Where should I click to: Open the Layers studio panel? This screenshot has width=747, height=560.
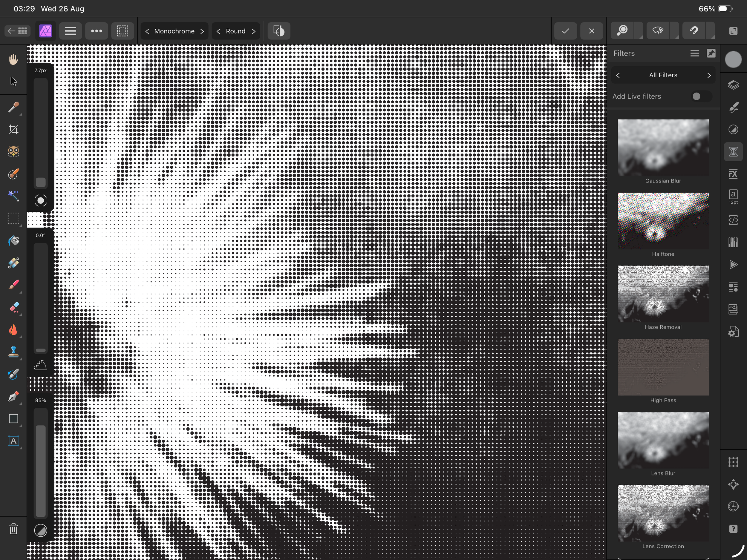[733, 85]
